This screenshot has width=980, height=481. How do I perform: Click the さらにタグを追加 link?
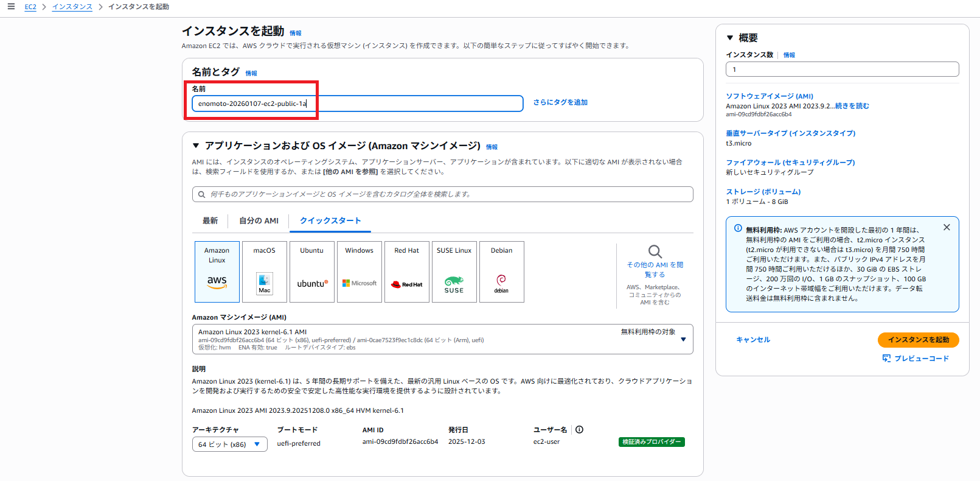(x=560, y=103)
